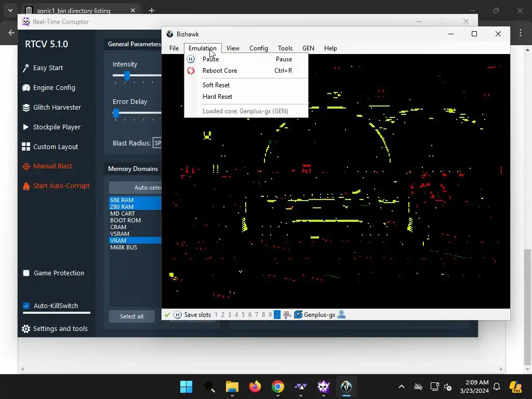The width and height of the screenshot is (532, 399).
Task: Open Settings and tools gear icon
Action: pos(26,329)
